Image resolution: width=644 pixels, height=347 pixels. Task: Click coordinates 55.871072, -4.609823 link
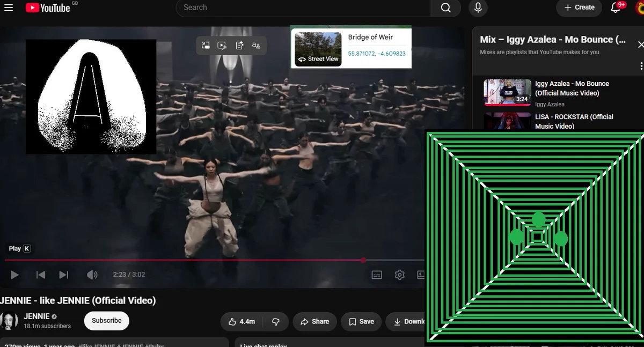coord(377,54)
